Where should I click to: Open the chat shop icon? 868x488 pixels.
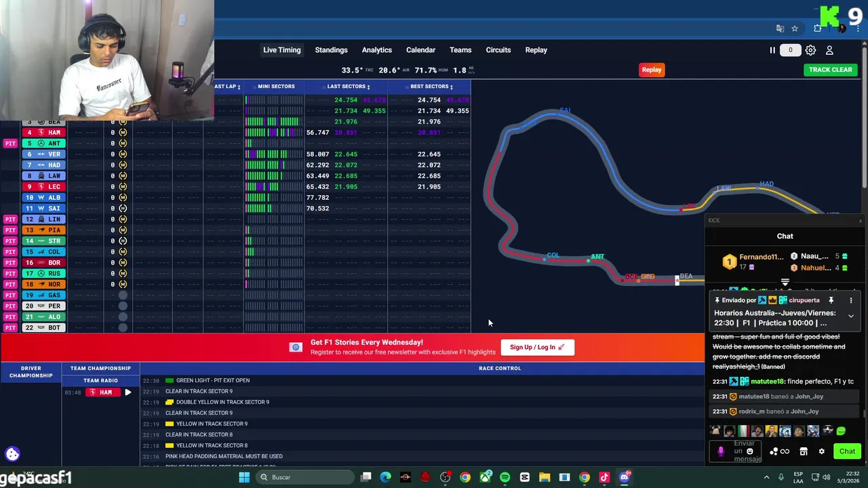[x=804, y=451]
